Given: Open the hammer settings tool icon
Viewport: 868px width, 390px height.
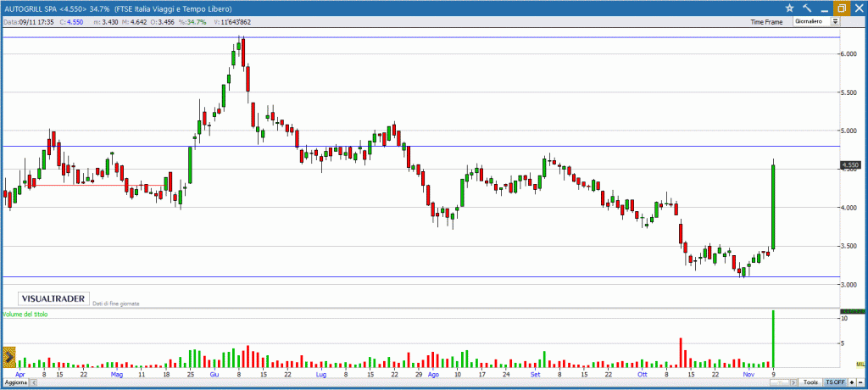Looking at the screenshot, I should (807, 8).
